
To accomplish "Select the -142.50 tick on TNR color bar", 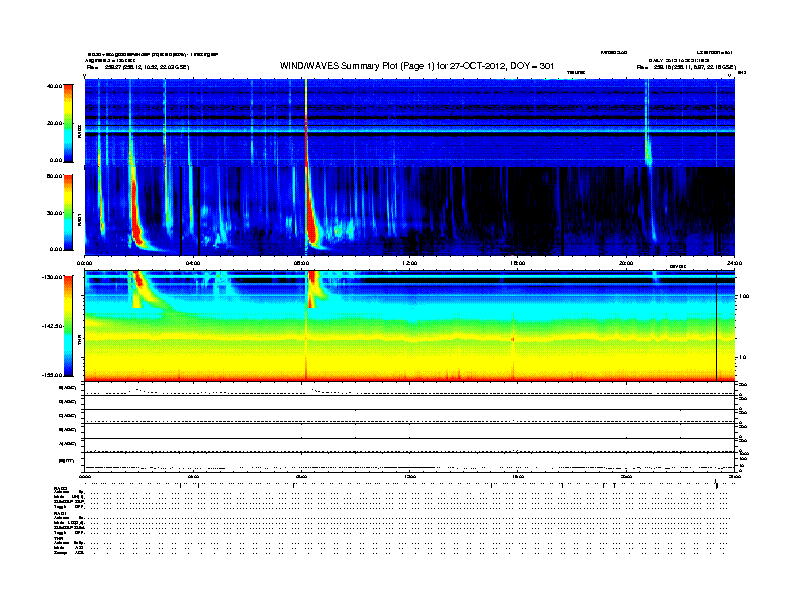I will (x=53, y=326).
